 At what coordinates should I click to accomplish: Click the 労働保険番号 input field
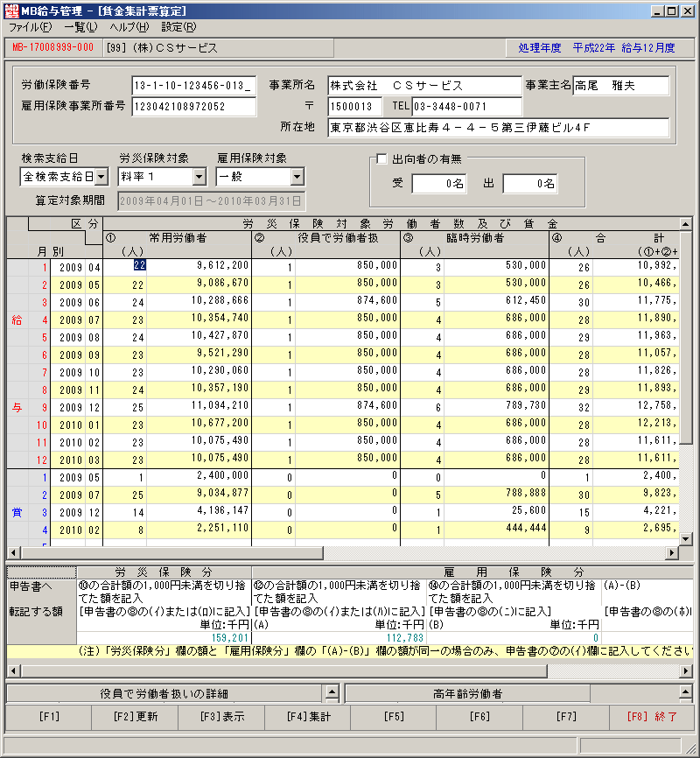pos(193,86)
